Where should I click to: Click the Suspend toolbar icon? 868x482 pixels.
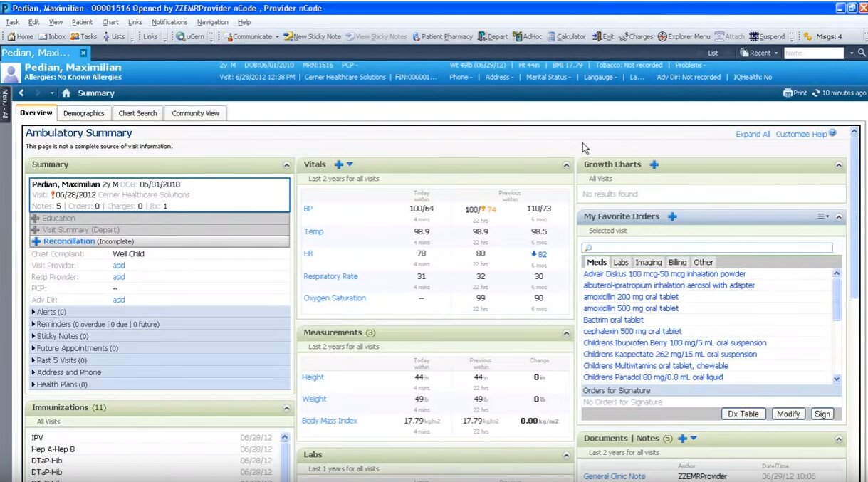[754, 36]
